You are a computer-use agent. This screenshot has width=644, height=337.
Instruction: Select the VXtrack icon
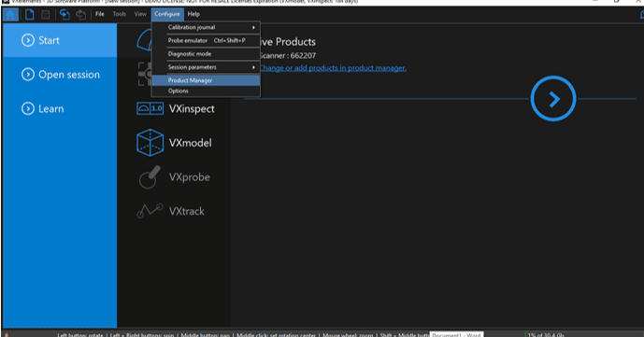[x=150, y=211]
